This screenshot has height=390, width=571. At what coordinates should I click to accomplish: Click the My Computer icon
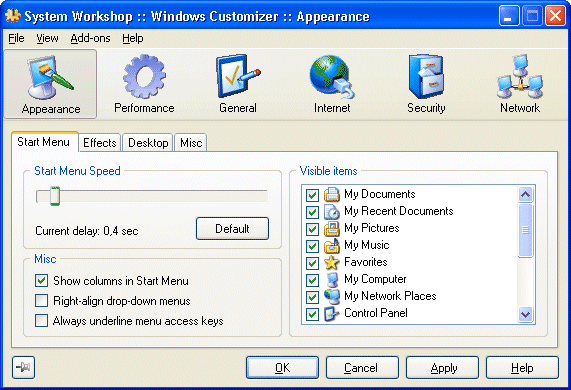click(331, 280)
